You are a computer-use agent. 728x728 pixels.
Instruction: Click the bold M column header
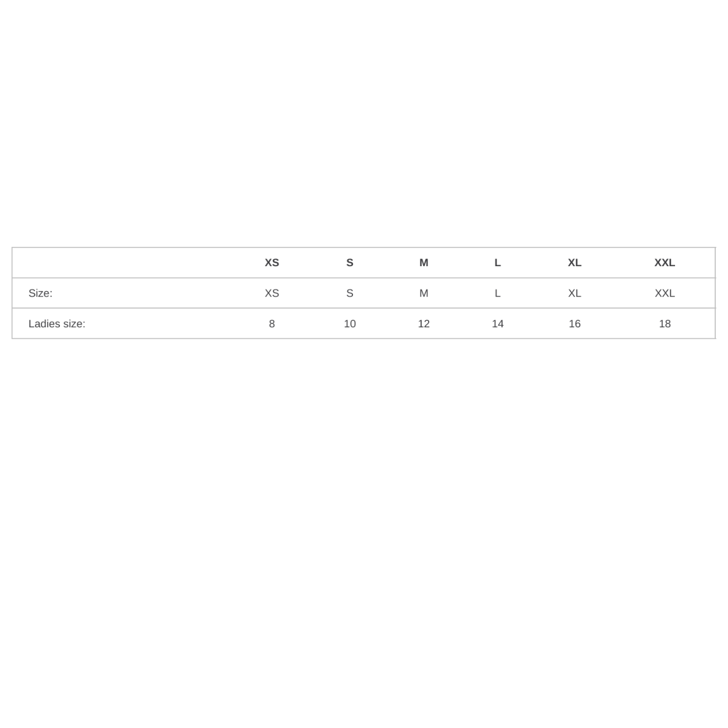(423, 263)
